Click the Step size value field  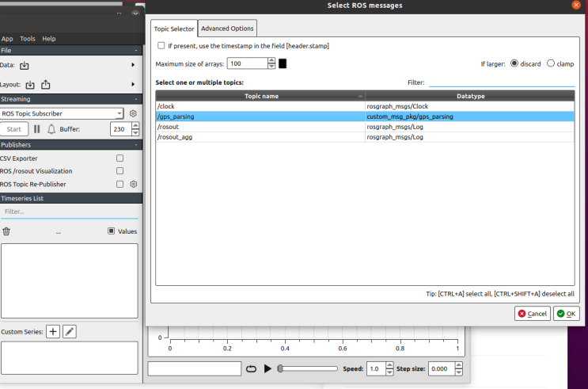click(442, 368)
